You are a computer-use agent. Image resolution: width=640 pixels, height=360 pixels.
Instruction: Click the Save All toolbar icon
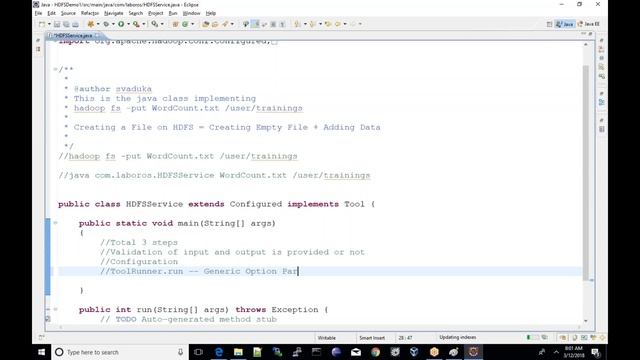[x=66, y=24]
